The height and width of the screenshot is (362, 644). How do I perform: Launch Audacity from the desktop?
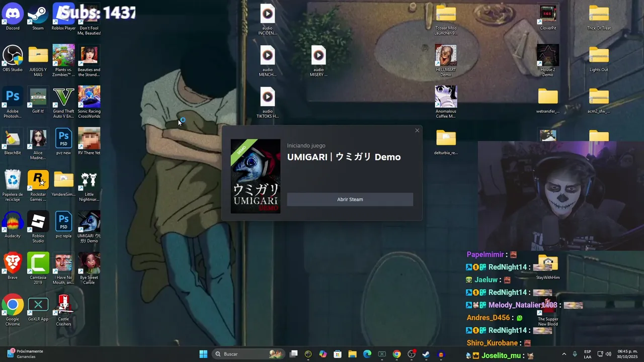click(13, 225)
